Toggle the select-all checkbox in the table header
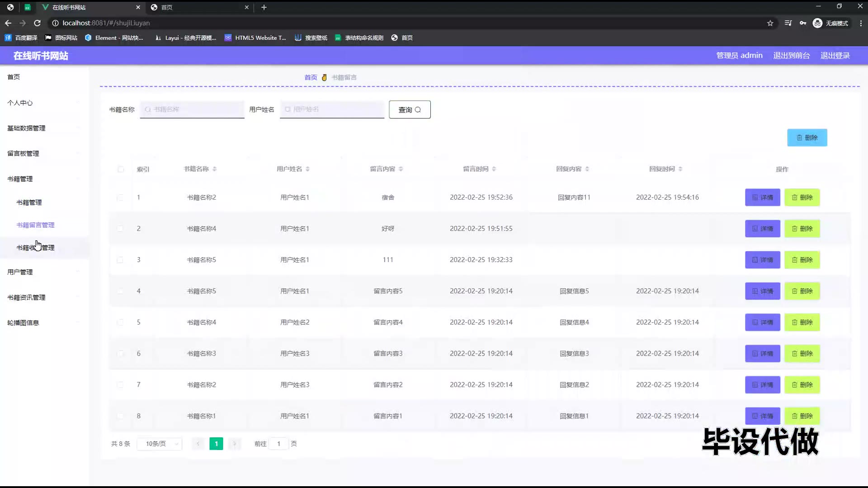Screen dimensions: 868x488 pos(121,169)
